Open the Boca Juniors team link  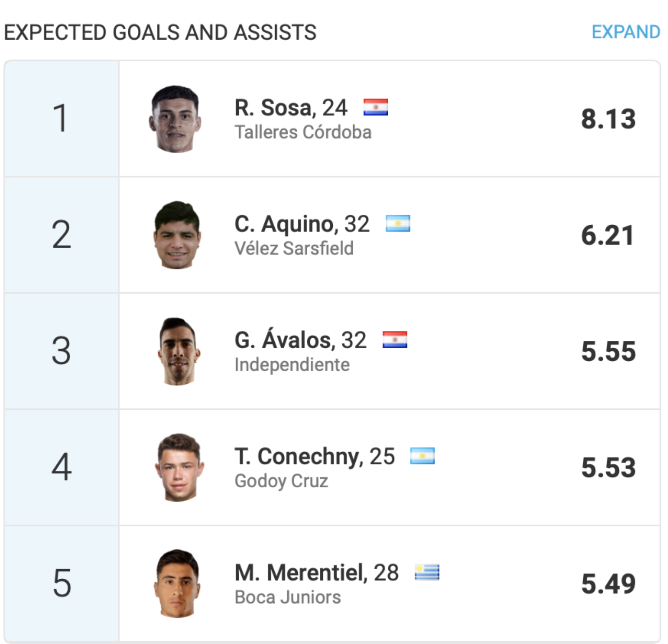click(x=288, y=597)
